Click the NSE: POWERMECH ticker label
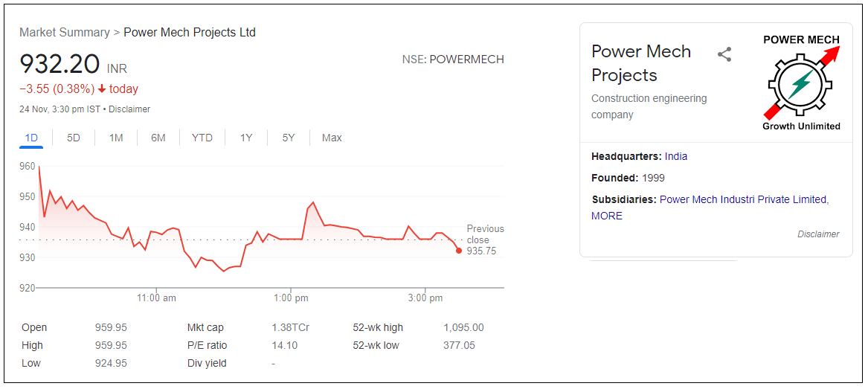This screenshot has height=389, width=868. click(453, 60)
